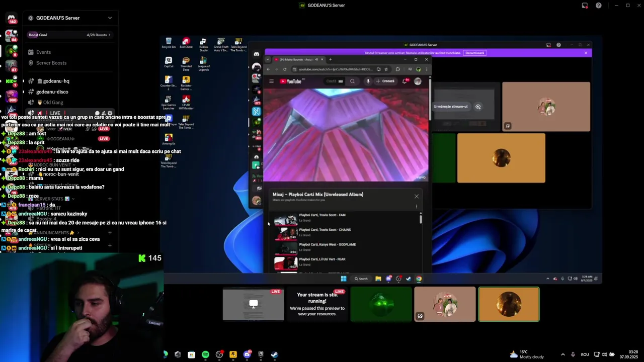This screenshot has width=644, height=362.
Task: Close the Playboi Carti Mix playlist panel
Action: pos(417,197)
